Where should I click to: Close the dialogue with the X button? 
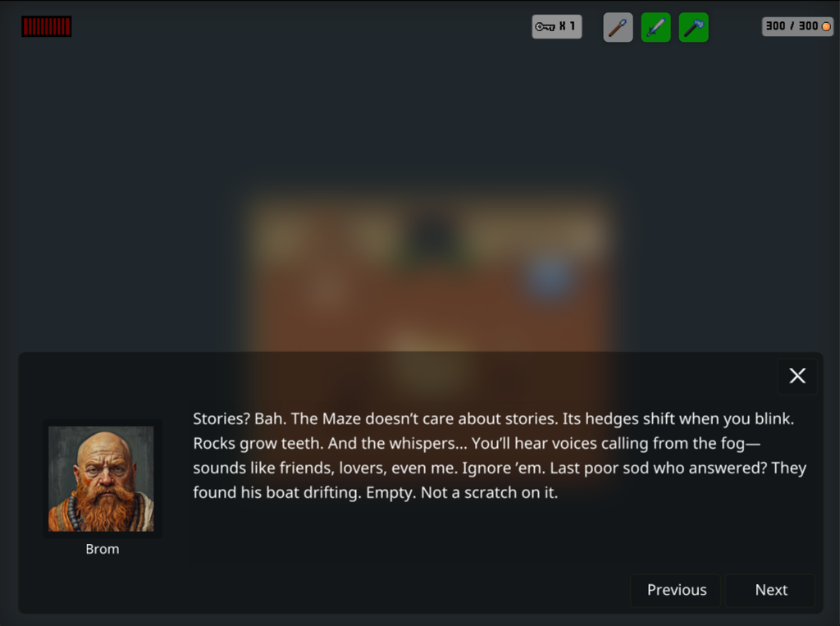(797, 376)
